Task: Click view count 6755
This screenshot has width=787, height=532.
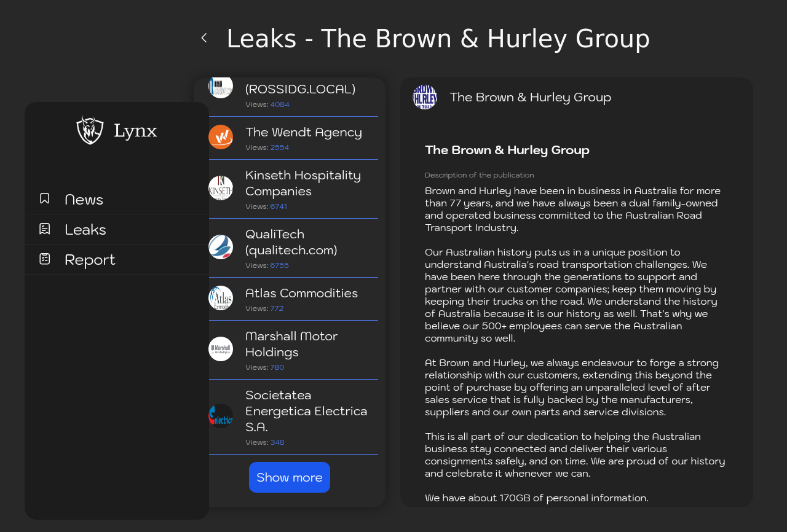Action: coord(279,265)
